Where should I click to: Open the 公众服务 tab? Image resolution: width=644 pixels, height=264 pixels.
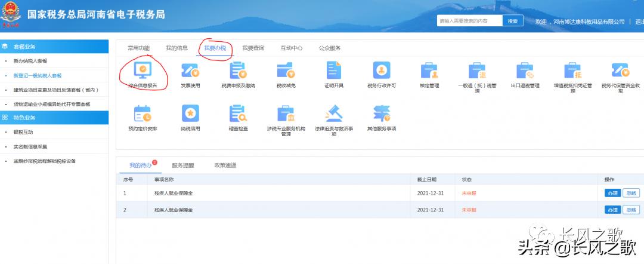pos(329,48)
